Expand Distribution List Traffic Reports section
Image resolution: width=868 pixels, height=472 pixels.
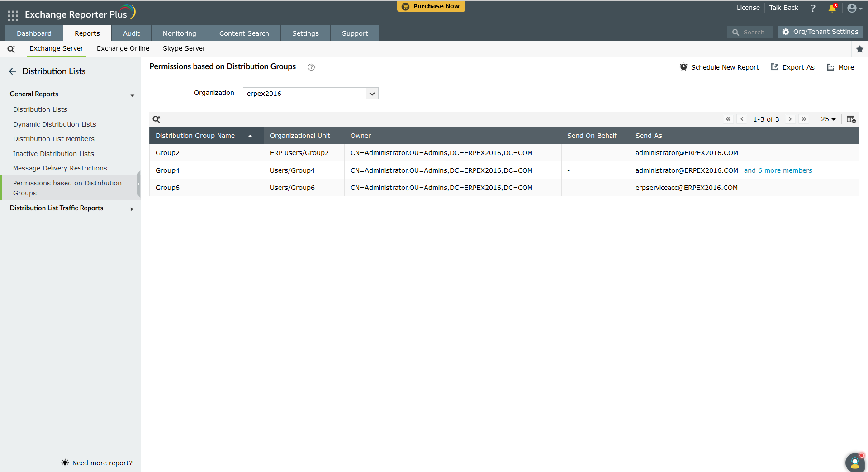click(132, 209)
